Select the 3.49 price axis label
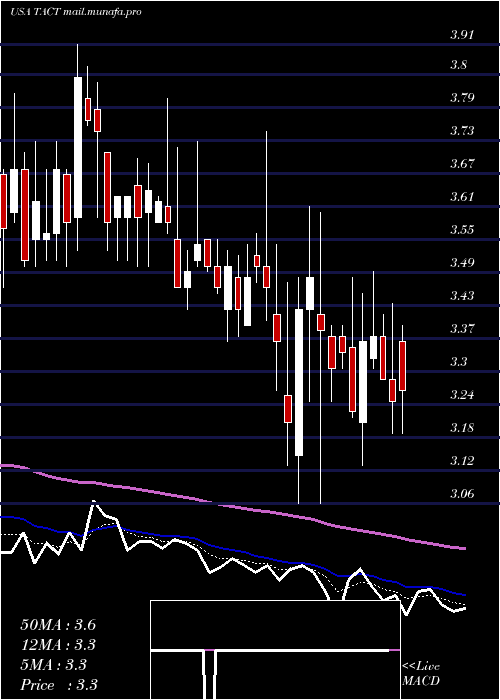Viewport: 500px width, 700px height. pos(462,262)
